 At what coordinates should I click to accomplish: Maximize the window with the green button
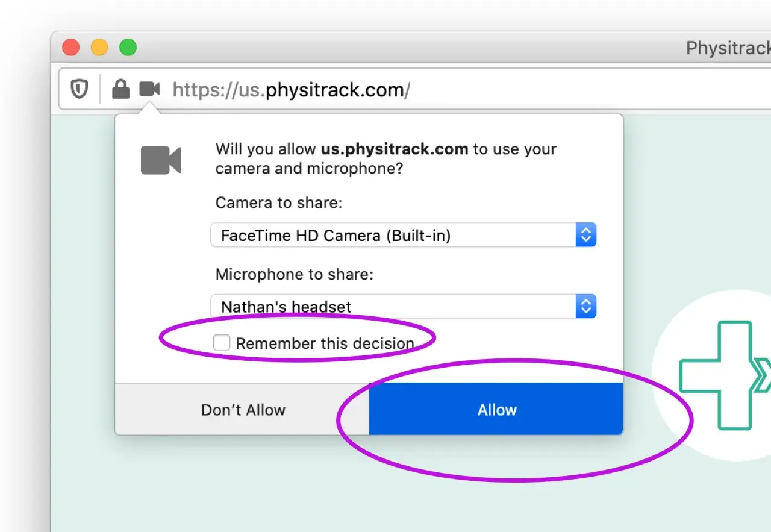click(128, 47)
